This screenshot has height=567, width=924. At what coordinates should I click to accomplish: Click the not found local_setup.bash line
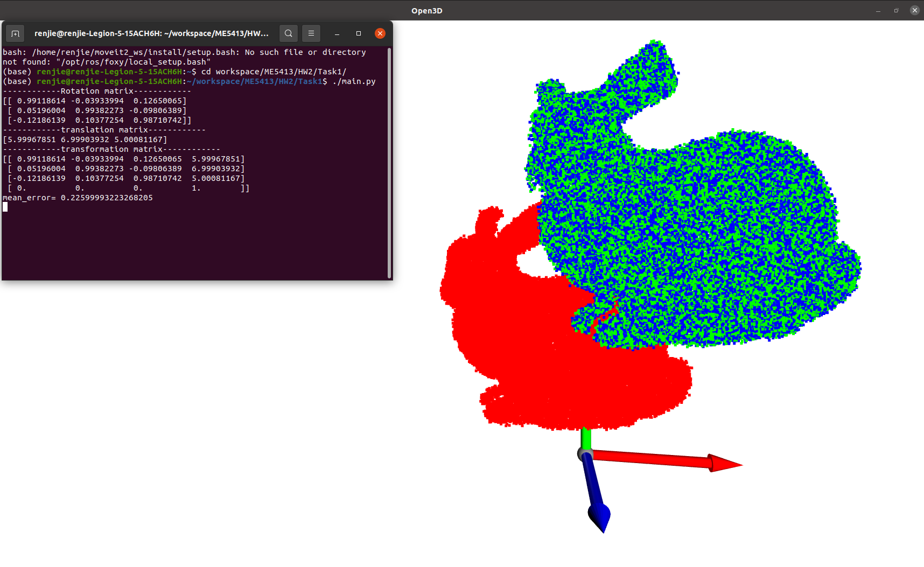107,62
